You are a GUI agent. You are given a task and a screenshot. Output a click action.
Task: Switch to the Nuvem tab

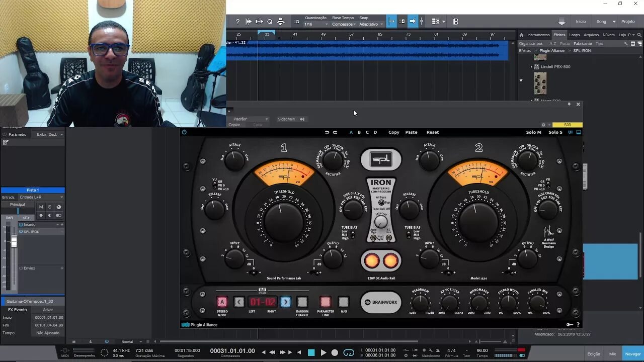coord(608,35)
